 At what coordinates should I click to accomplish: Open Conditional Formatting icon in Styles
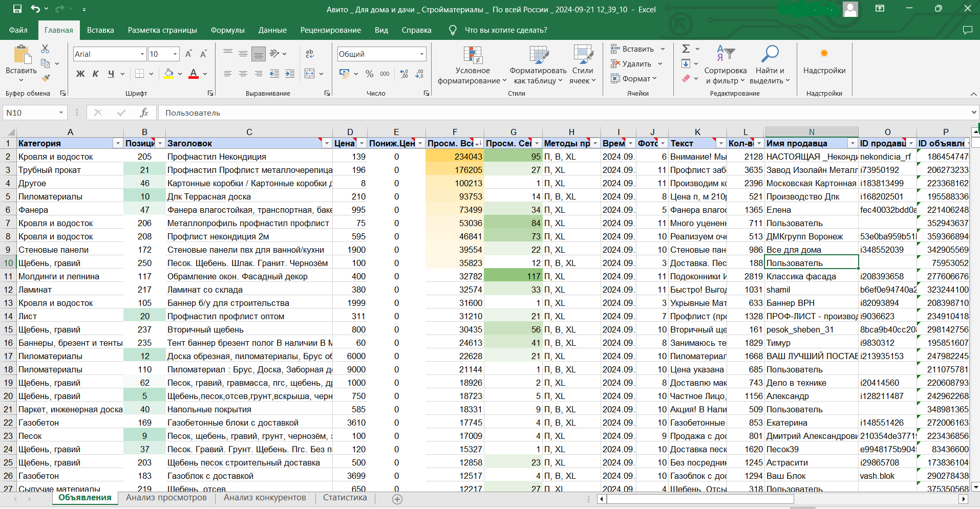click(472, 55)
